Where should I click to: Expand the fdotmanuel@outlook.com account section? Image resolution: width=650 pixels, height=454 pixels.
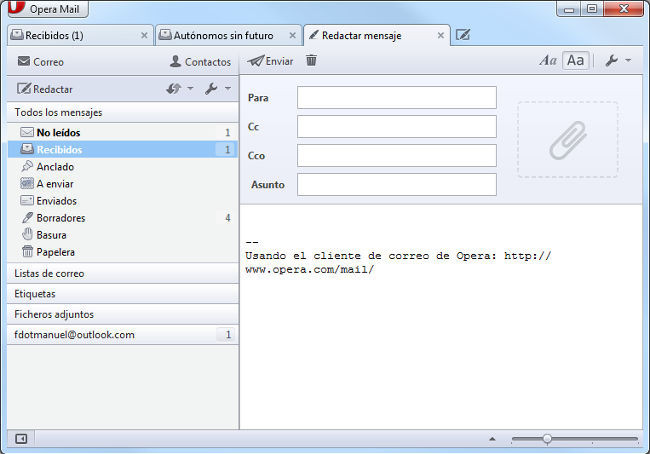tap(123, 335)
